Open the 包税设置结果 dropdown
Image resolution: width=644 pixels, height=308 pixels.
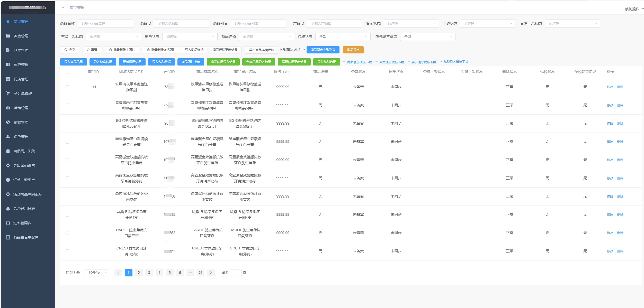[x=428, y=36]
